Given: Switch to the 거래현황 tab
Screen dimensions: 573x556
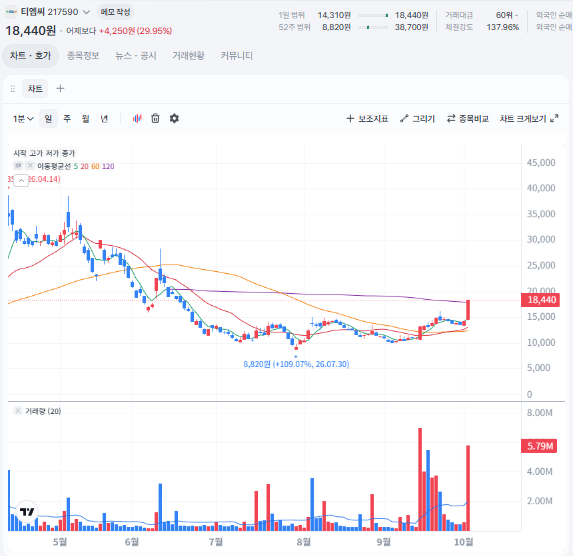Looking at the screenshot, I should (x=189, y=56).
